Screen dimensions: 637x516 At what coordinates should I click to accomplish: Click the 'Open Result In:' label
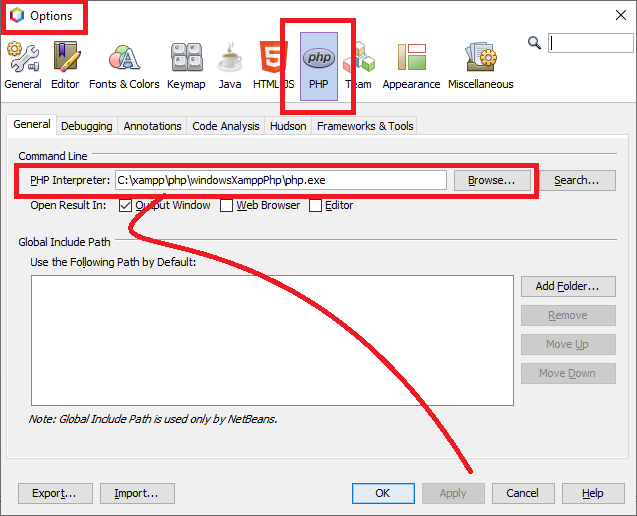click(x=68, y=205)
